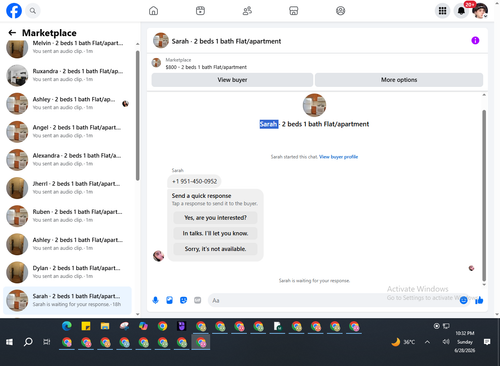Viewport: 500px width, 366px height.
Task: Open the Notifications bell icon
Action: pos(461,11)
